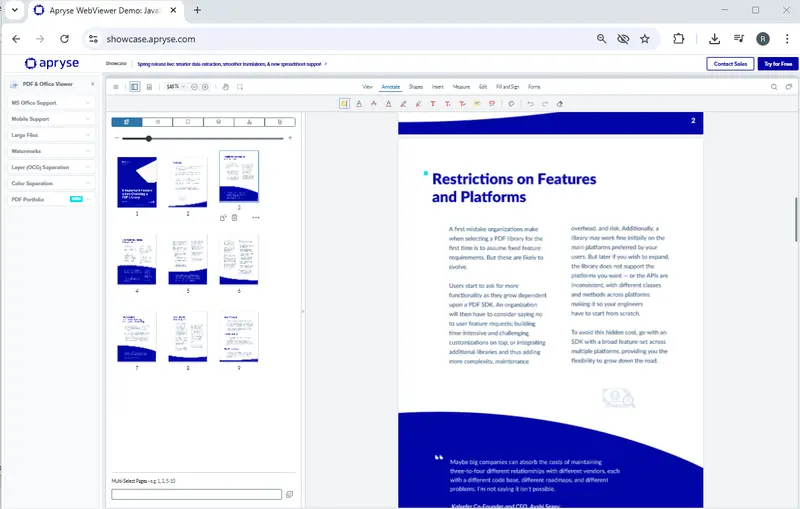
Task: Select the page 1 thumbnail
Action: [x=137, y=182]
